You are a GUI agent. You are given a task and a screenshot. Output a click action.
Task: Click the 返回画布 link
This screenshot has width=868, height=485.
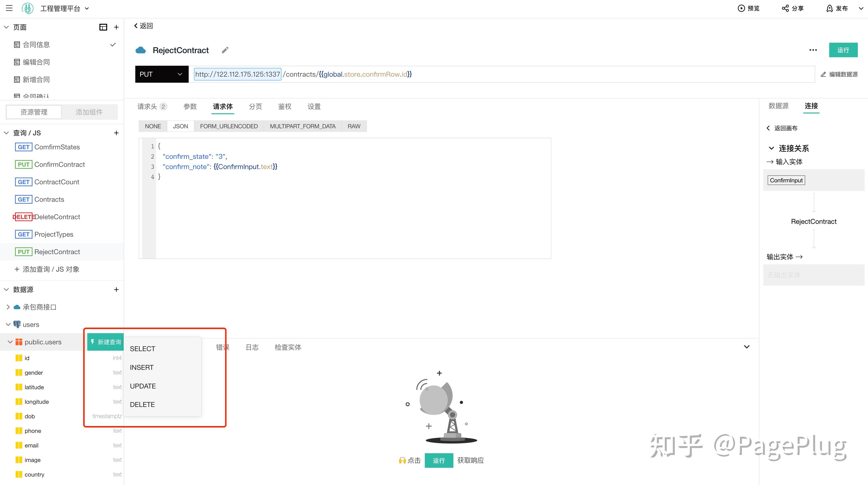(782, 128)
